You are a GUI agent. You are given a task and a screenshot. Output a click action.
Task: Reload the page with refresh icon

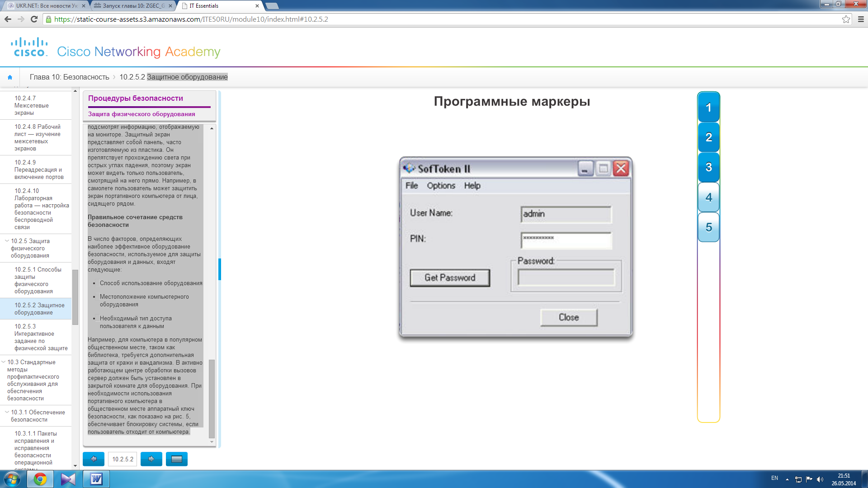(34, 19)
